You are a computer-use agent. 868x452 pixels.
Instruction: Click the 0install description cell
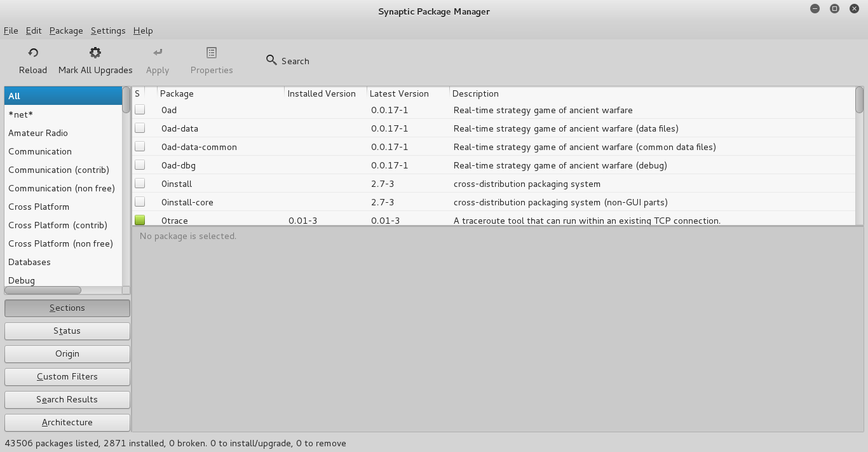[527, 184]
